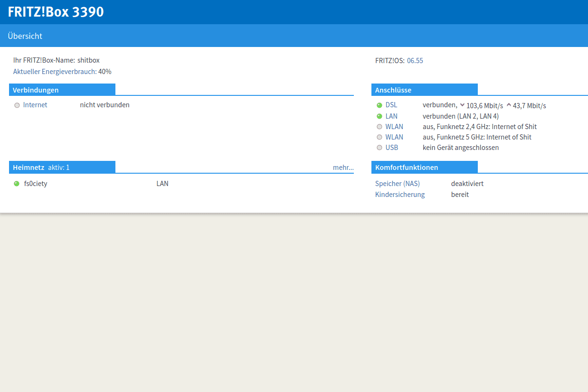Viewport: 588px width, 392px height.
Task: Click the Anschlüsse section header
Action: 425,90
